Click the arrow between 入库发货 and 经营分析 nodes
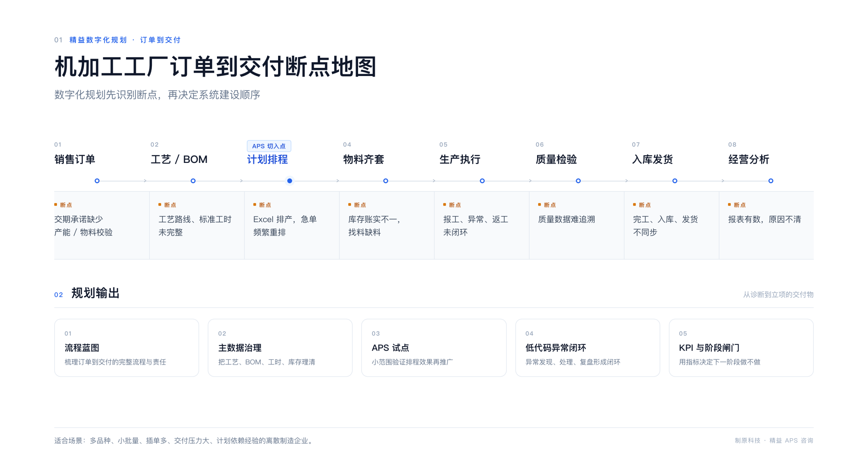Screen dimensions: 868x467 click(723, 181)
